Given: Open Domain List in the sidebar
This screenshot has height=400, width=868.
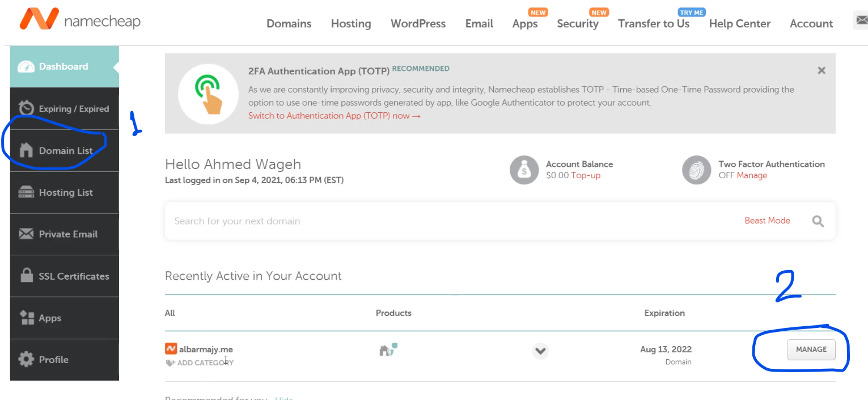Looking at the screenshot, I should pos(65,150).
